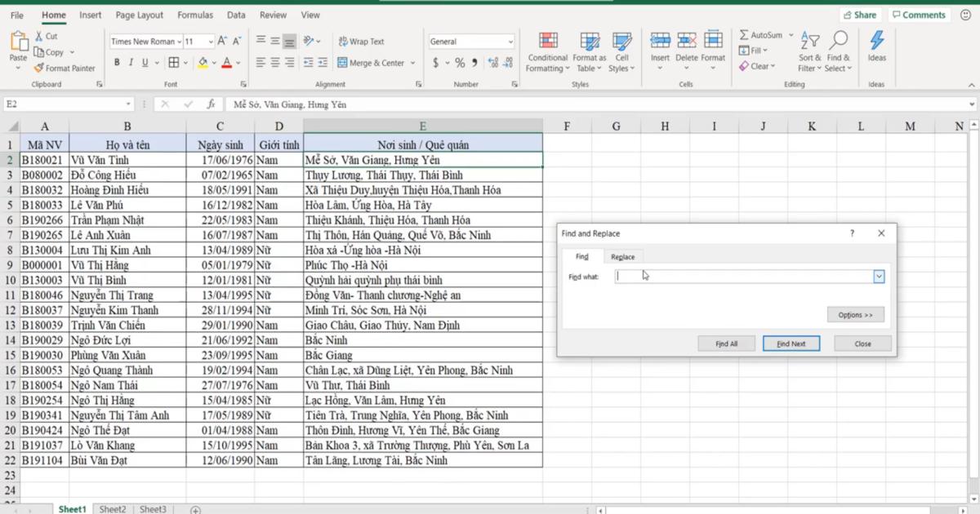Screen dimensions: 980x514
Task: Toggle Top Align
Action: 261,41
